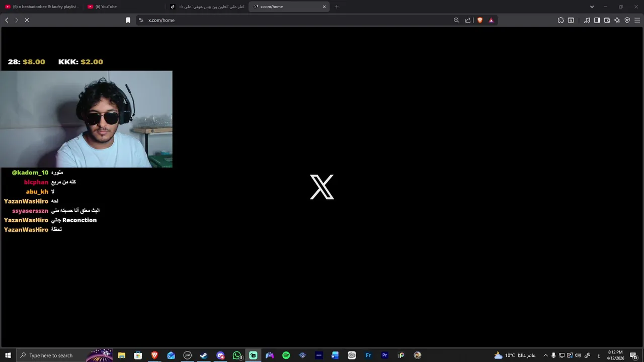Open the clock showing 8:12 PM

(615, 355)
